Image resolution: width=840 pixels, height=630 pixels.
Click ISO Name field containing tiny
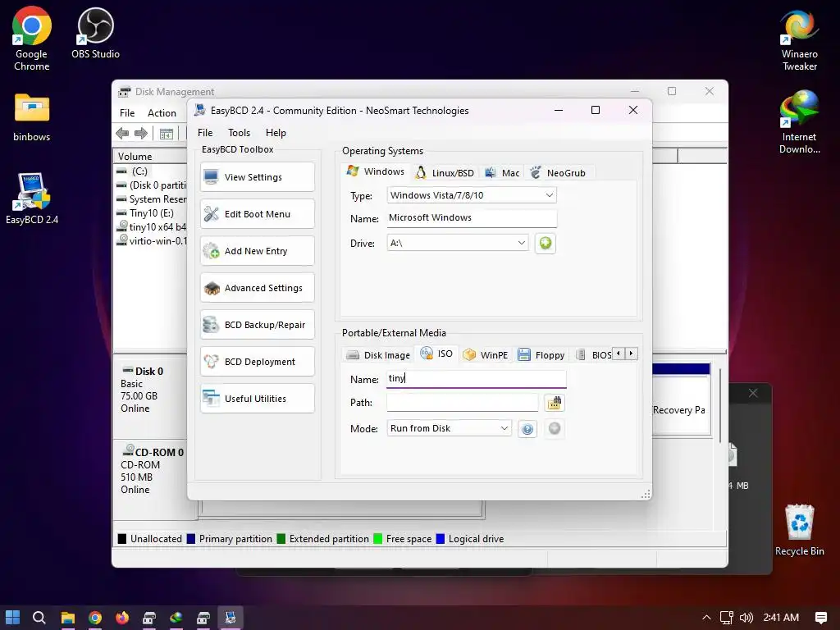point(476,378)
